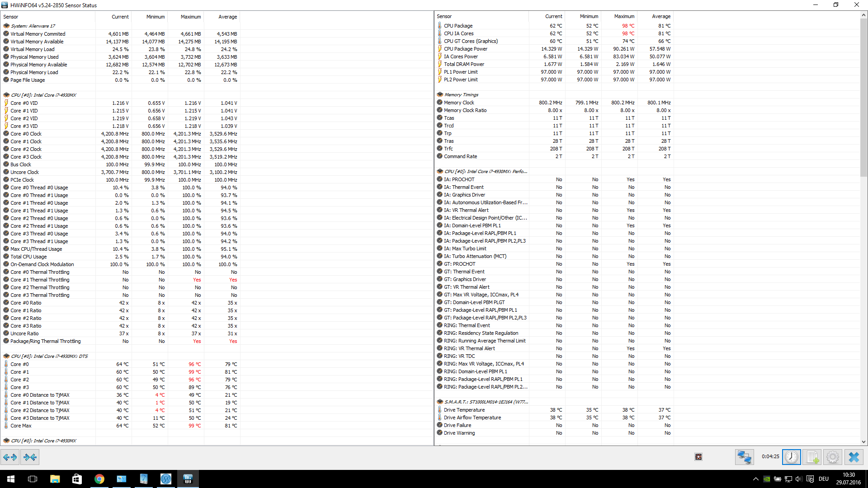The image size is (868, 488).
Task: Click the left panel Sensor column header
Action: 47,17
